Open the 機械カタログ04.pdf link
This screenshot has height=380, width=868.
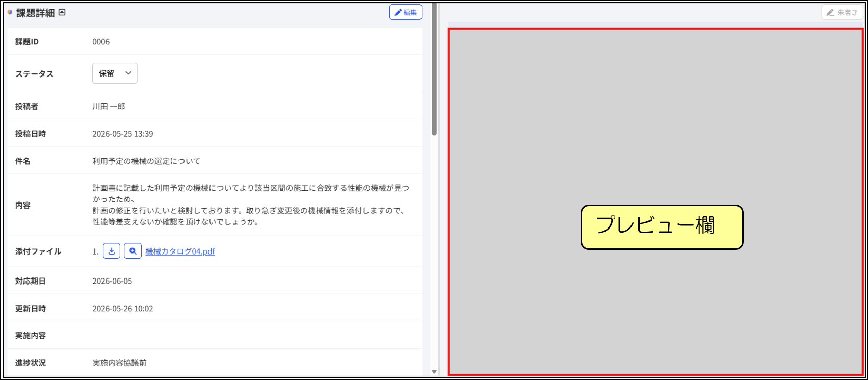[180, 251]
